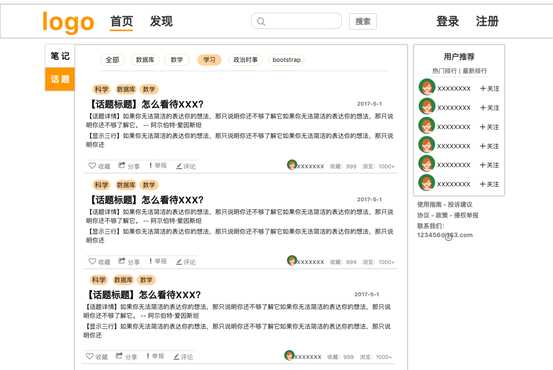The image size is (553, 370).
Task: Click the heart 收藏 icon in first post
Action: tap(92, 165)
